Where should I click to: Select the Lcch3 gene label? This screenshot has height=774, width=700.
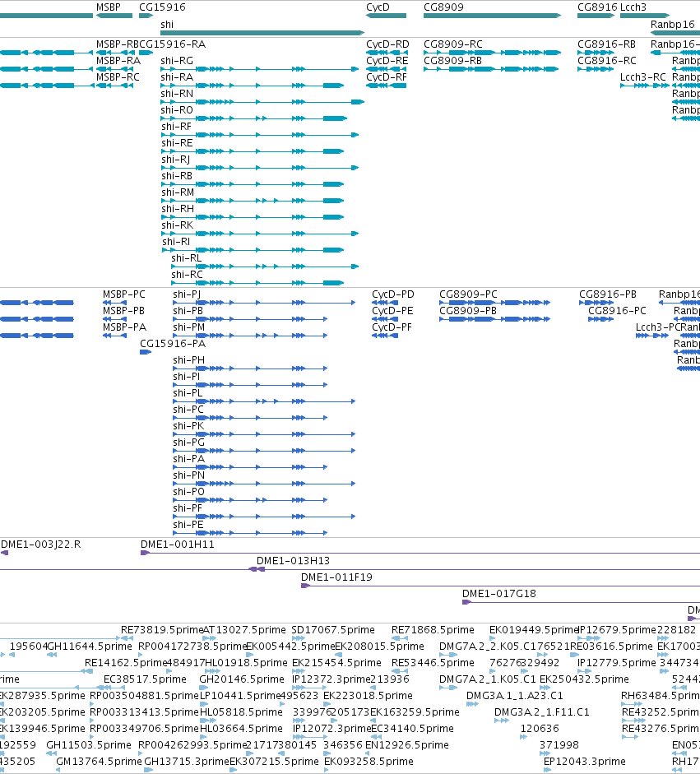tap(633, 7)
